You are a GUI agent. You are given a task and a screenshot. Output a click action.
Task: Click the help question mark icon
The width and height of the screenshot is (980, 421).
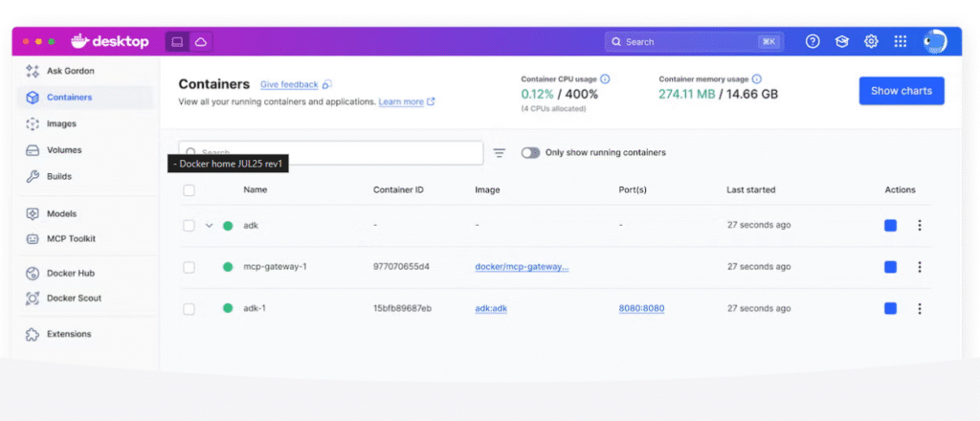pos(813,42)
